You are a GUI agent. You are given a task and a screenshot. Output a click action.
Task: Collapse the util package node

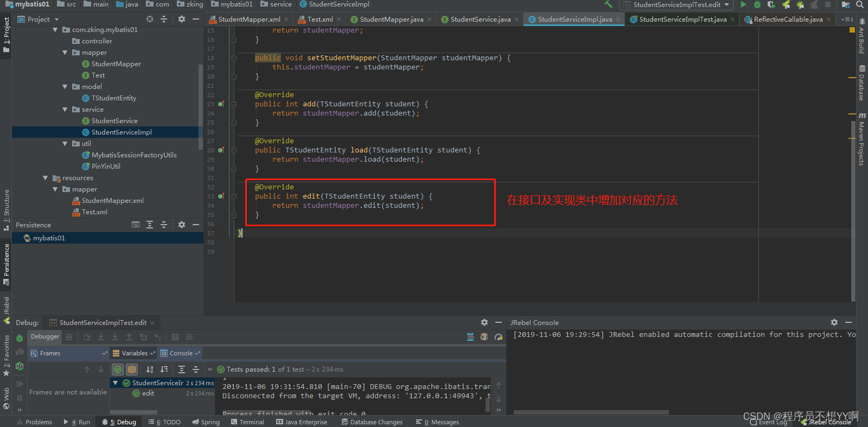65,144
